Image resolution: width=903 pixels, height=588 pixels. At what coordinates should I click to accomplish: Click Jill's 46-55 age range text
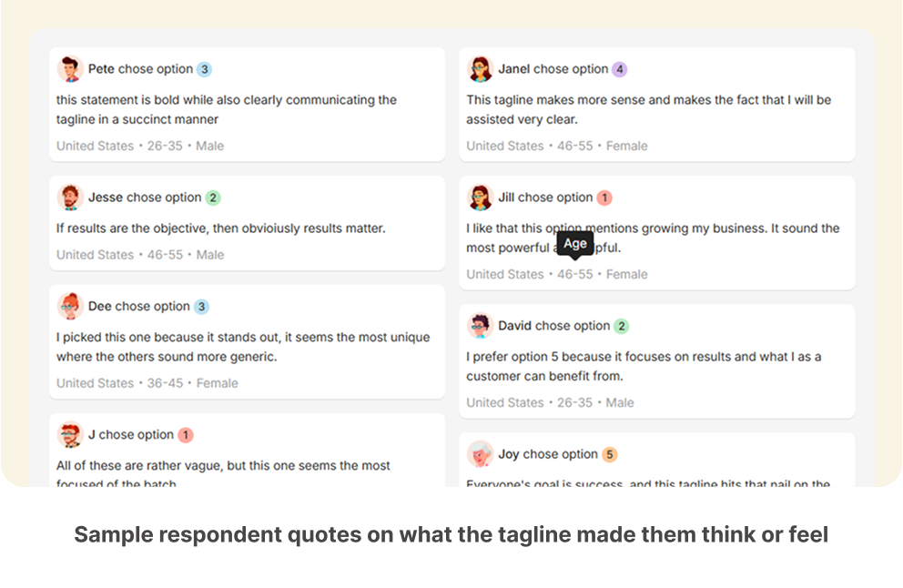(574, 275)
